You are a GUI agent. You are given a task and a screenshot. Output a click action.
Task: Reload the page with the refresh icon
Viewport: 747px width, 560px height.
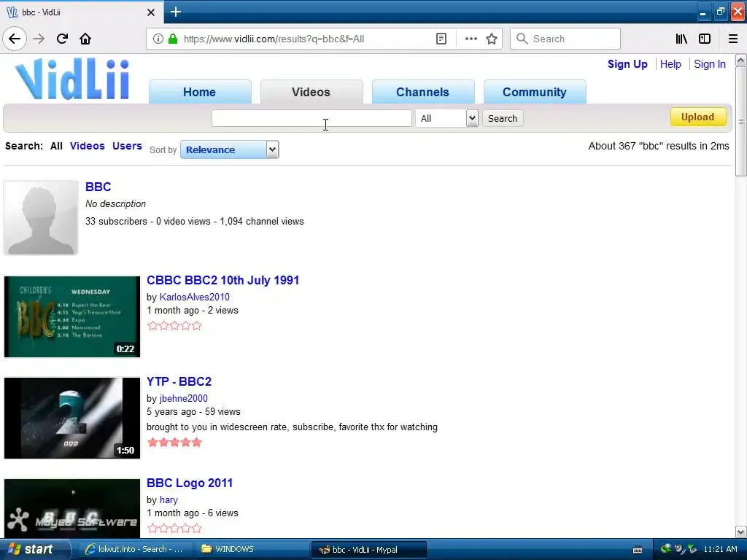click(62, 39)
